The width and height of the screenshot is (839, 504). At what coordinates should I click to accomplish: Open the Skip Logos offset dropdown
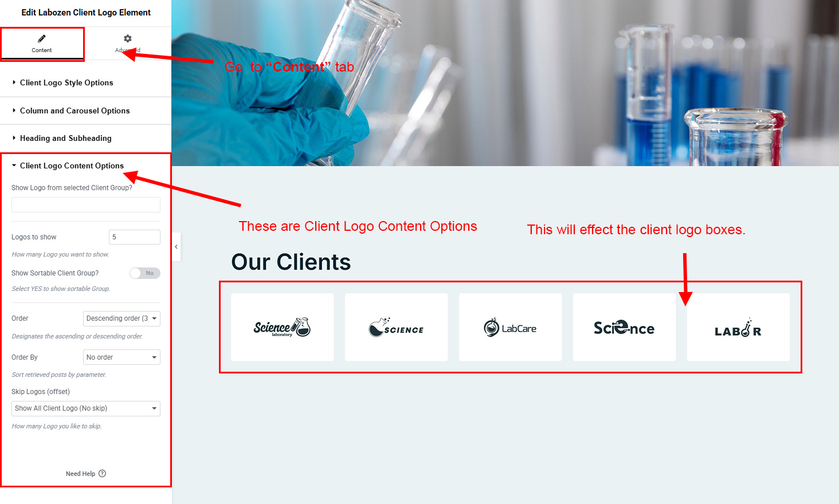tap(86, 408)
